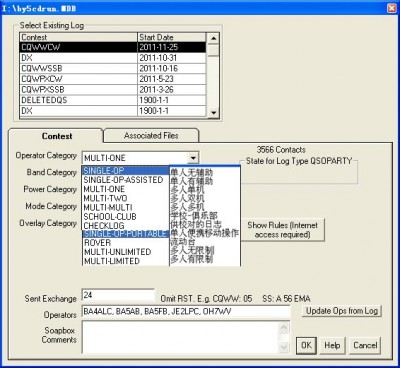This screenshot has height=368, width=400.
Task: Click Soapbox Comments scrollbar up arrow
Action: pyautogui.click(x=284, y=327)
